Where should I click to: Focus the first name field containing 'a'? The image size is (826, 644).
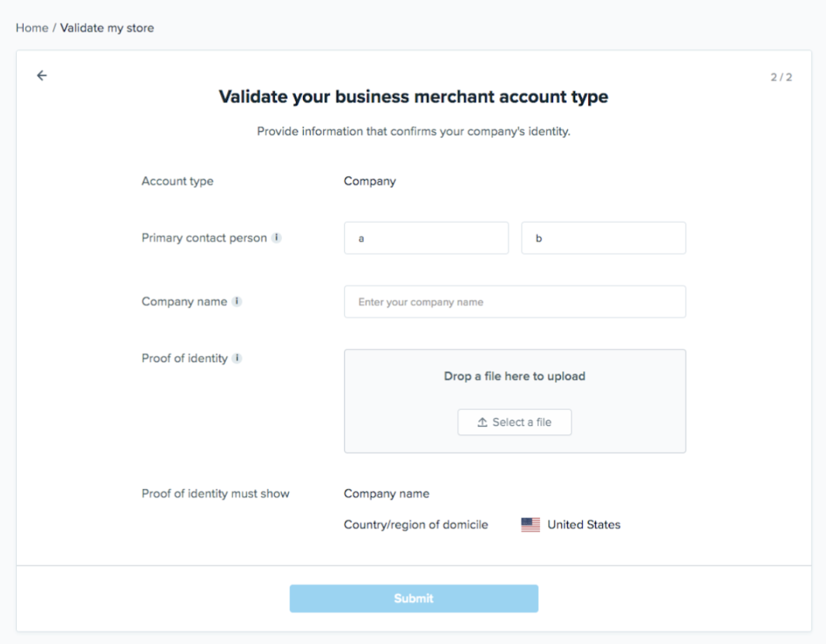pyautogui.click(x=426, y=238)
